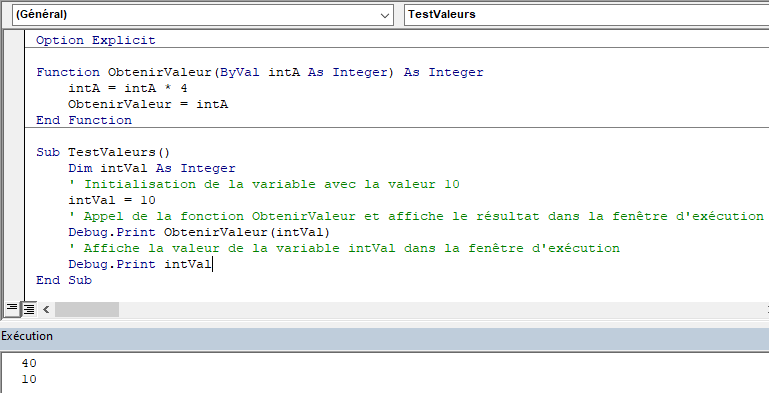Click the line ObtenirValeur = intA

pos(148,104)
